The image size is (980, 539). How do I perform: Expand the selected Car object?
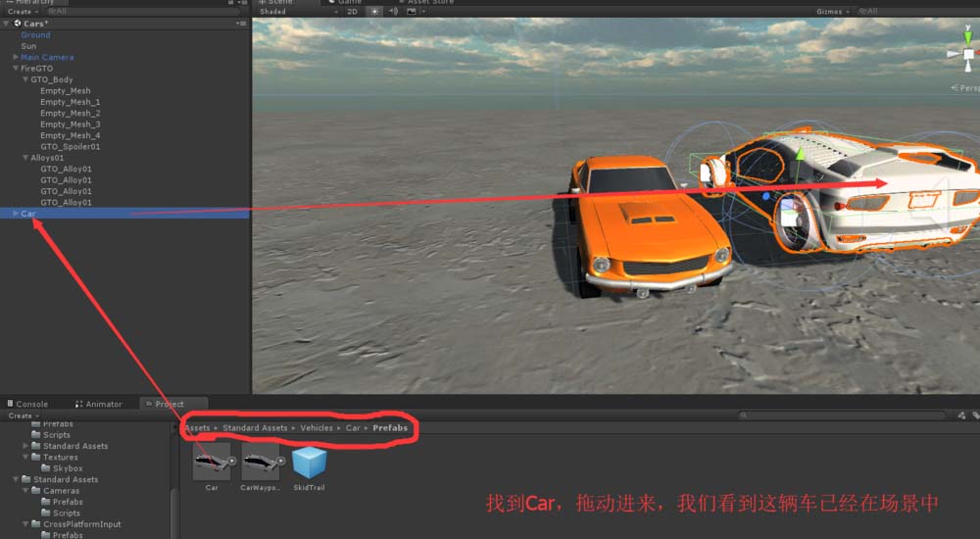coord(16,214)
